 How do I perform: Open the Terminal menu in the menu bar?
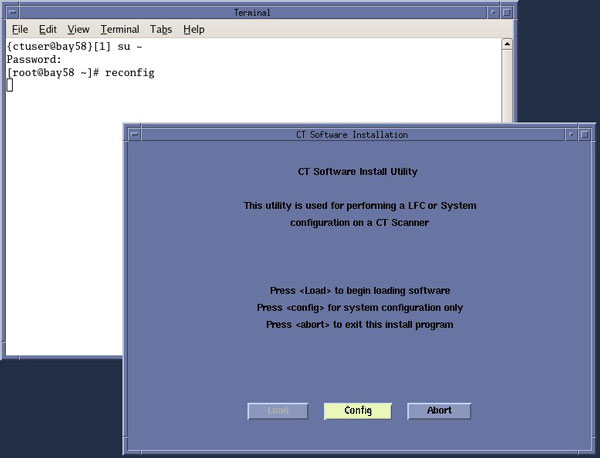click(x=120, y=30)
